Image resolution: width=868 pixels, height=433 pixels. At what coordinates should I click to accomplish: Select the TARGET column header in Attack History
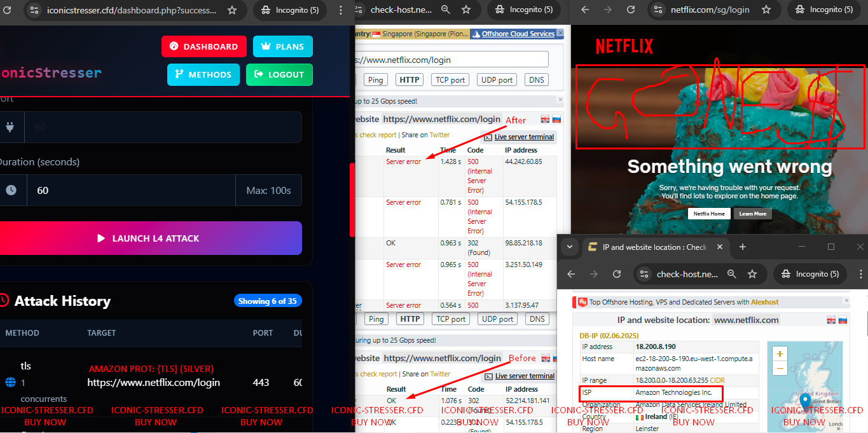102,333
